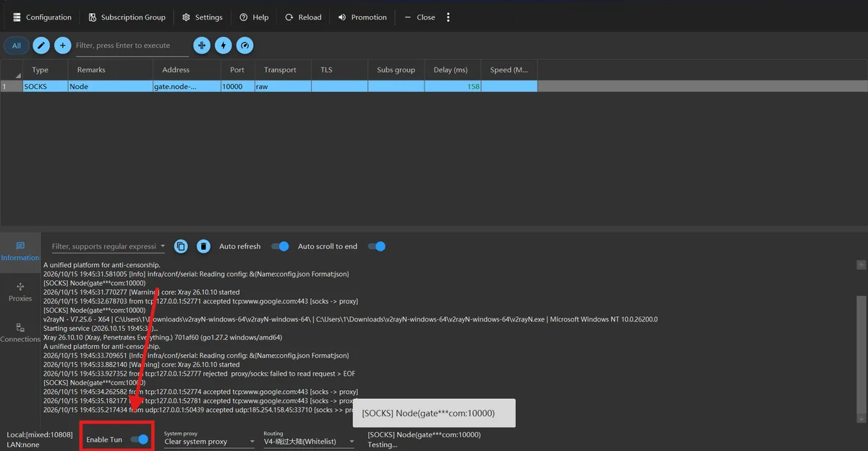Image resolution: width=868 pixels, height=451 pixels.
Task: Open the Routing dropdown
Action: coord(309,441)
